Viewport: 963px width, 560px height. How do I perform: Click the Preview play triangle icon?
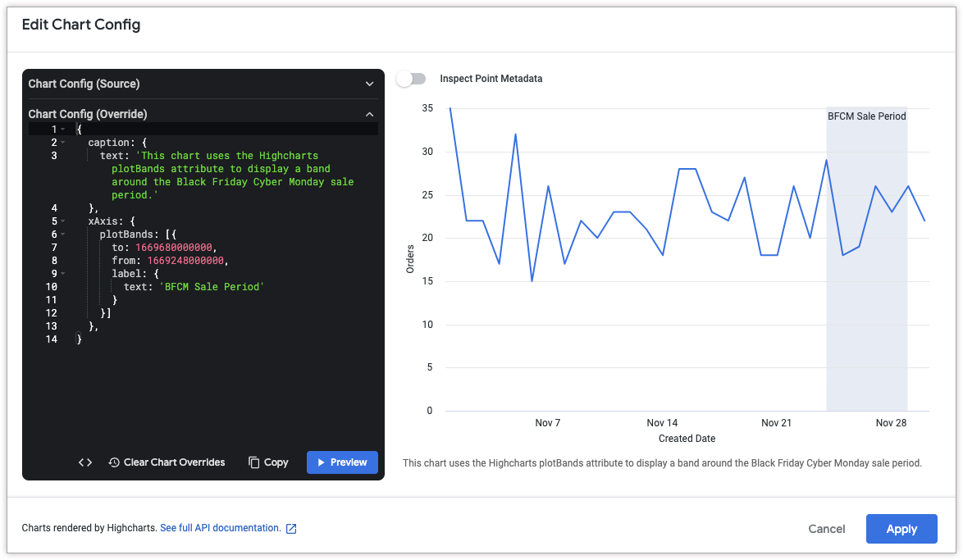coord(322,462)
